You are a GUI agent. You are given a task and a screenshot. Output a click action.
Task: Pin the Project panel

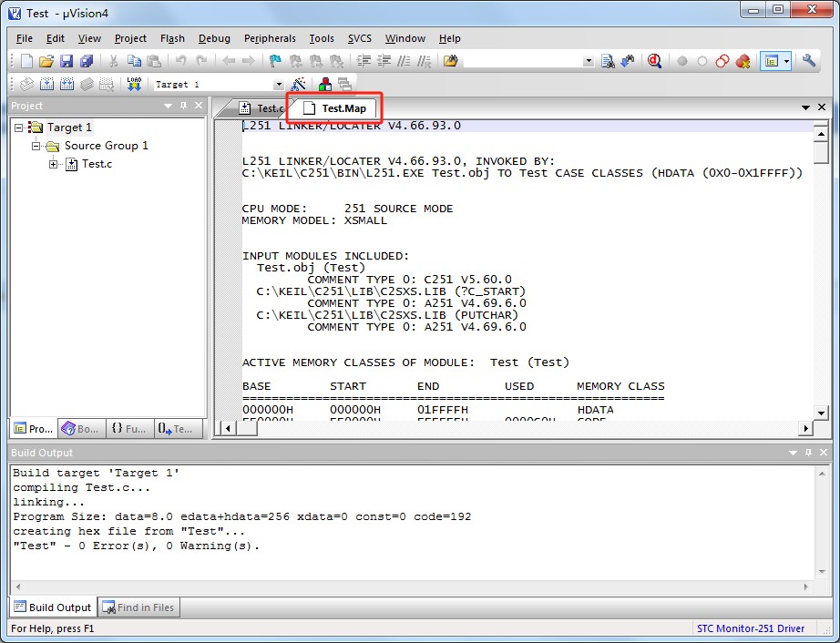(x=184, y=106)
